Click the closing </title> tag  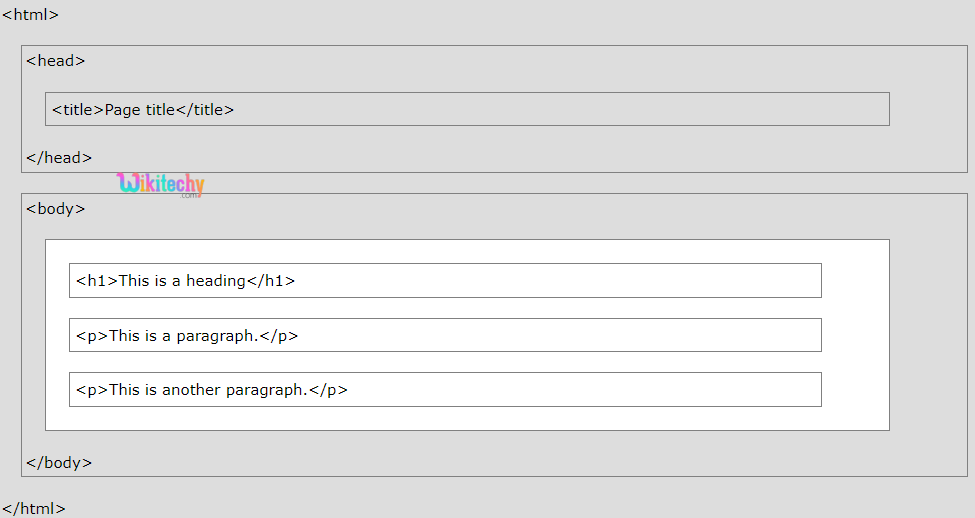click(205, 110)
